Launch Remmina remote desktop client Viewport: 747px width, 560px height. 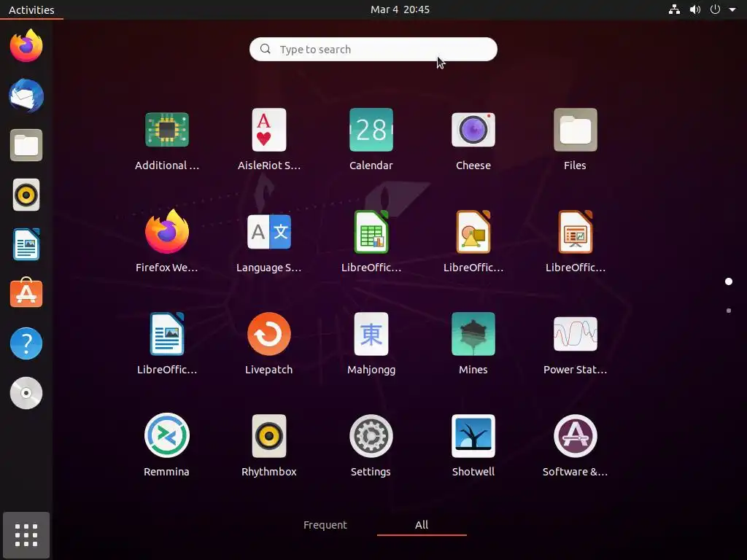tap(167, 436)
